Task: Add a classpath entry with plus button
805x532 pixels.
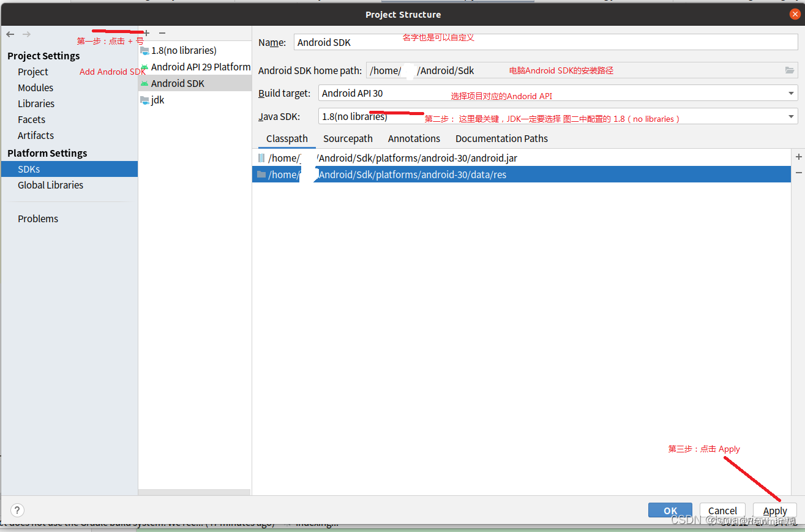Action: (798, 157)
